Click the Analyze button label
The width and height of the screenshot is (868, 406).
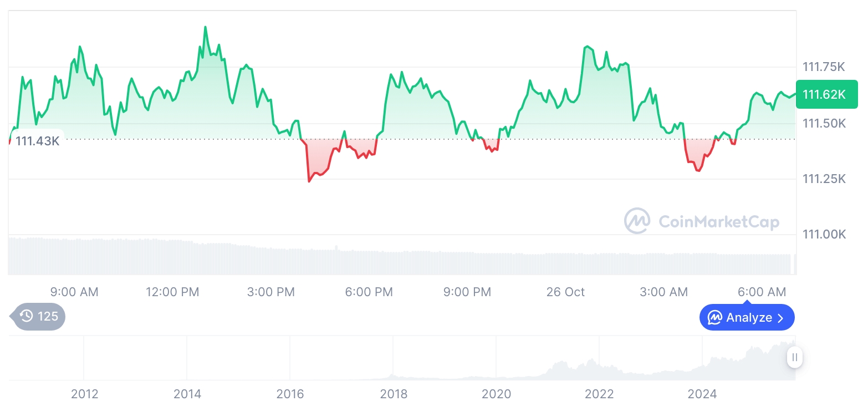pos(749,318)
